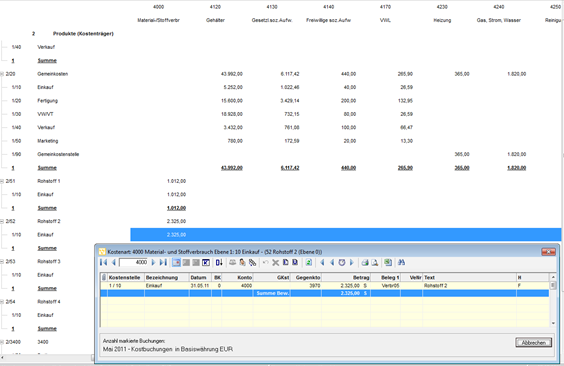This screenshot has height=366, width=564.
Task: Click the Produkte (Kostenträger) heading
Action: [x=83, y=34]
